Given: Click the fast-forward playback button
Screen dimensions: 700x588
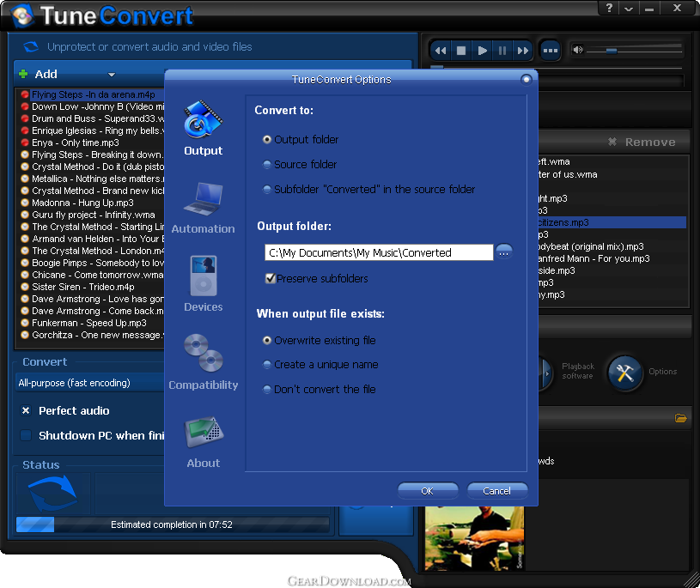Looking at the screenshot, I should (523, 51).
